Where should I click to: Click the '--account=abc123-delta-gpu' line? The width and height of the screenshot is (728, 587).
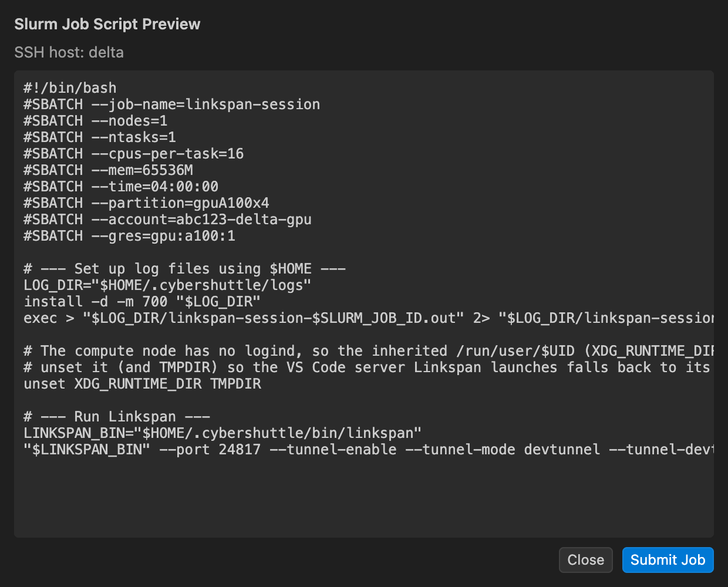click(167, 220)
